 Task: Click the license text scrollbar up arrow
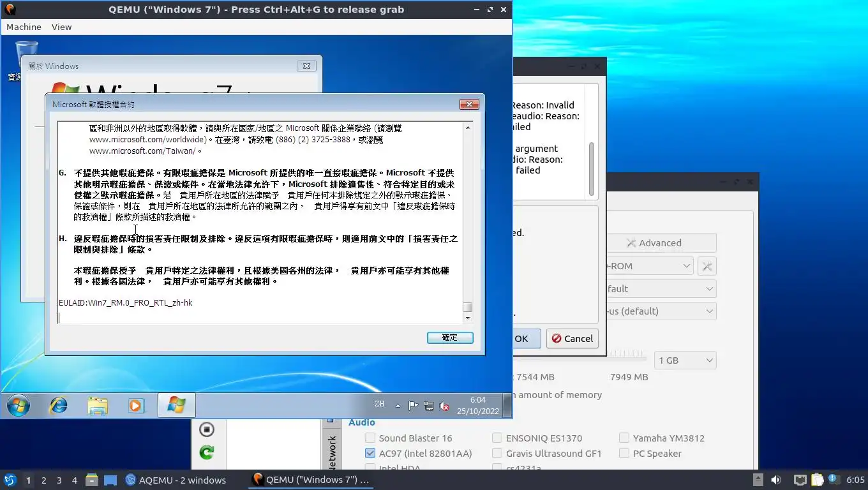(x=468, y=128)
